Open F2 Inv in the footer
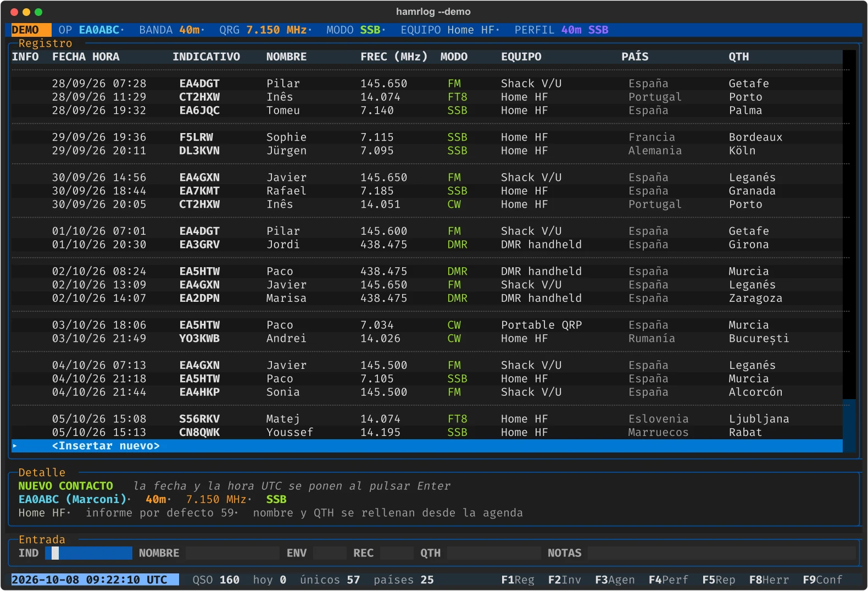Image resolution: width=868 pixels, height=591 pixels. (x=564, y=580)
